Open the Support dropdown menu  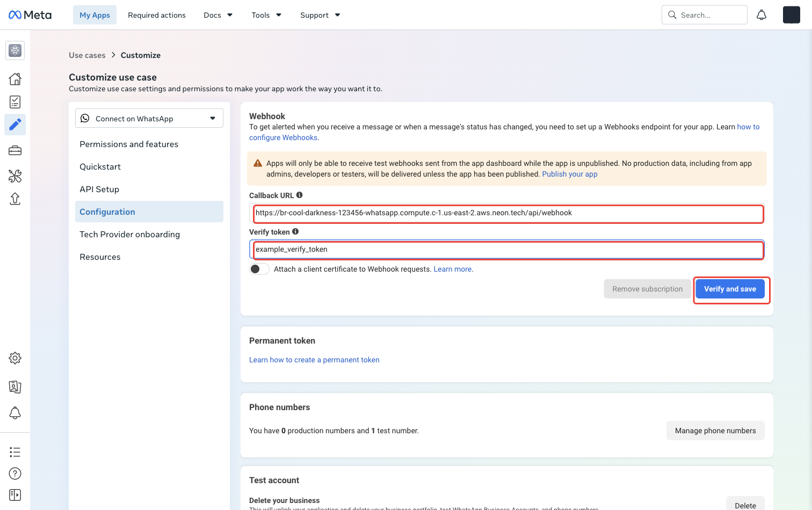(x=320, y=15)
